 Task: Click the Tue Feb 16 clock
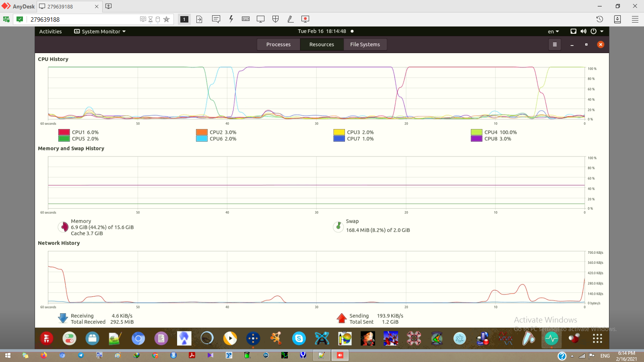[322, 31]
